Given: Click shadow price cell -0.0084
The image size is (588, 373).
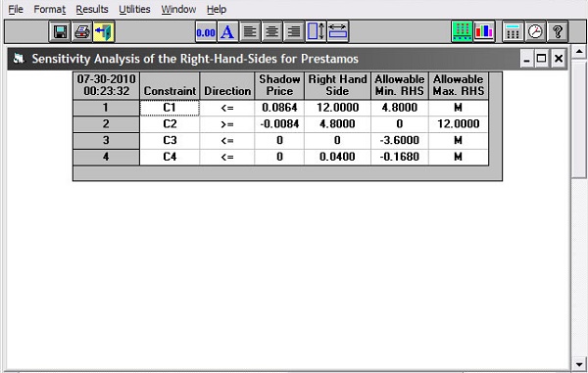Looking at the screenshot, I should 279,124.
